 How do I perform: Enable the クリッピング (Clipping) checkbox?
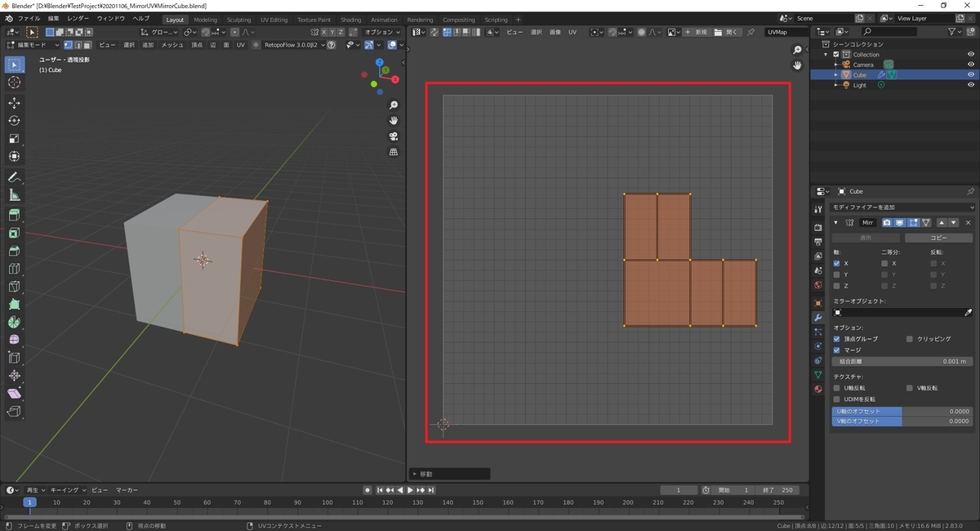click(x=910, y=338)
